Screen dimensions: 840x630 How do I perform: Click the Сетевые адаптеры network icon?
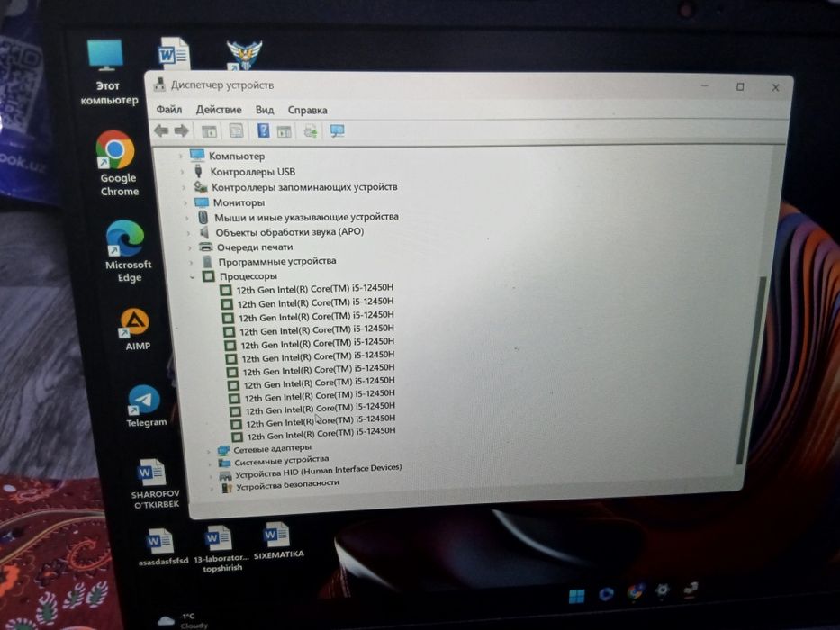pyautogui.click(x=223, y=450)
